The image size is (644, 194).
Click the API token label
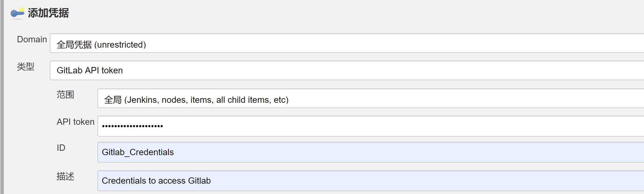[75, 122]
